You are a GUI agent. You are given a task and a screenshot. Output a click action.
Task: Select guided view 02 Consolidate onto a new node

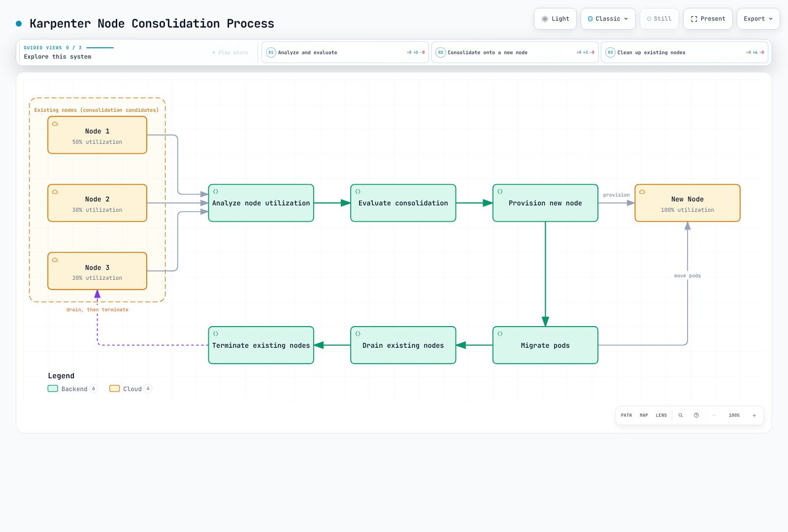tap(515, 52)
